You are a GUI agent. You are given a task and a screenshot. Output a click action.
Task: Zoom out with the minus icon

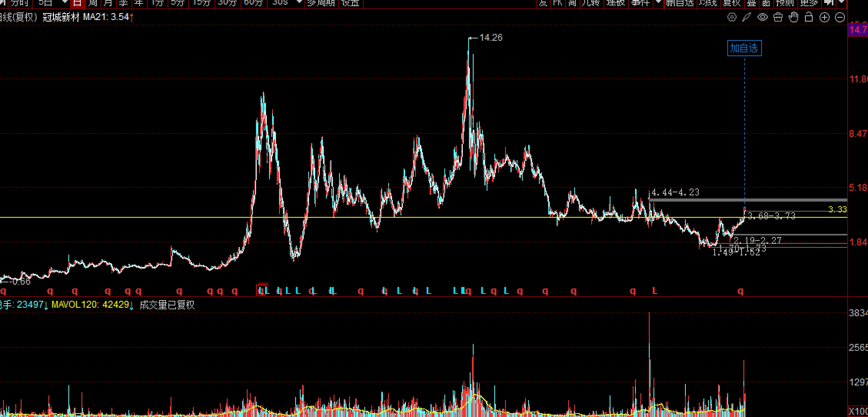coord(840,17)
